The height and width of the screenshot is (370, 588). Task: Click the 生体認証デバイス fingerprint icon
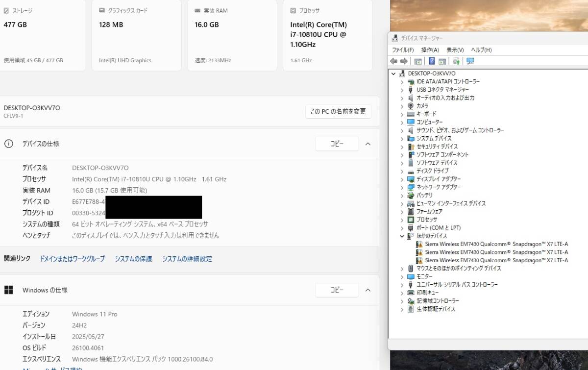[x=411, y=309]
